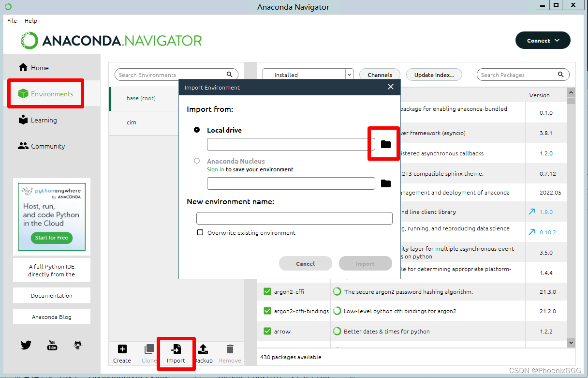Open the PythonAnywhere ad banner

tap(52, 216)
